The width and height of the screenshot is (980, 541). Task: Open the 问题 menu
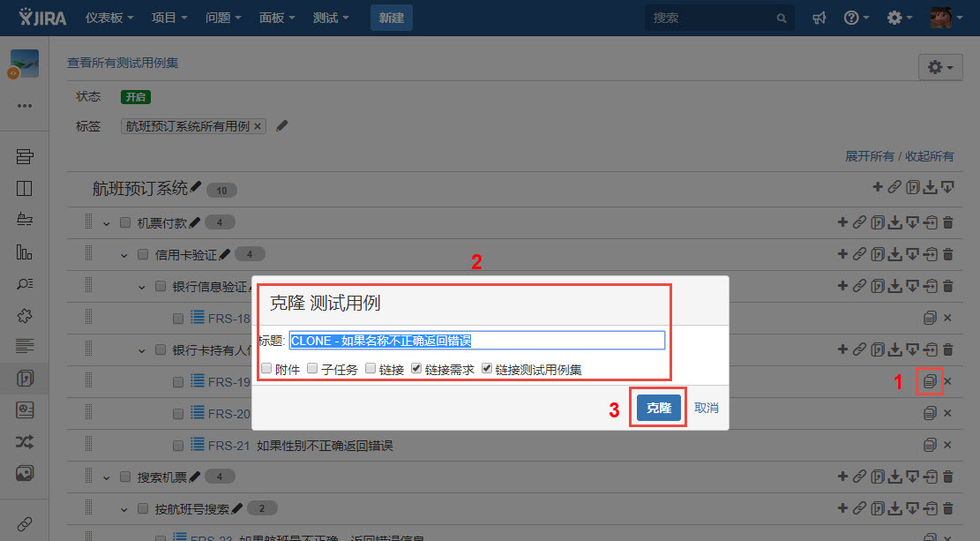point(223,19)
